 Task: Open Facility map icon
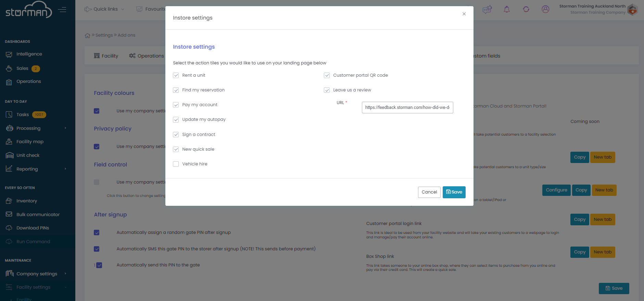[9, 142]
